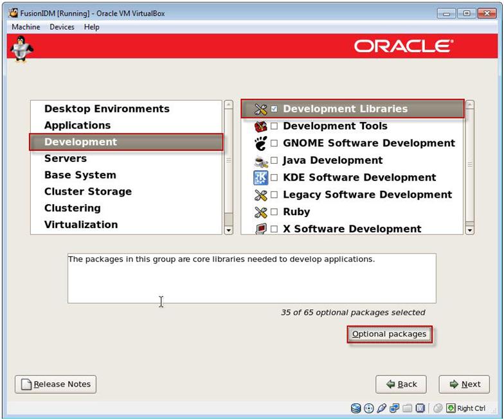Click the Development Libraries group label

(x=345, y=109)
